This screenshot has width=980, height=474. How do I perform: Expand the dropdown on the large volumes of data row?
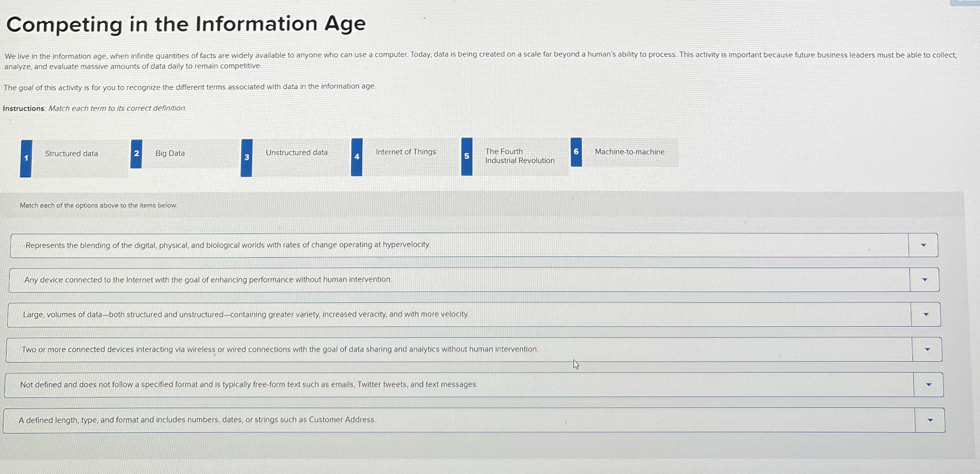pos(926,314)
